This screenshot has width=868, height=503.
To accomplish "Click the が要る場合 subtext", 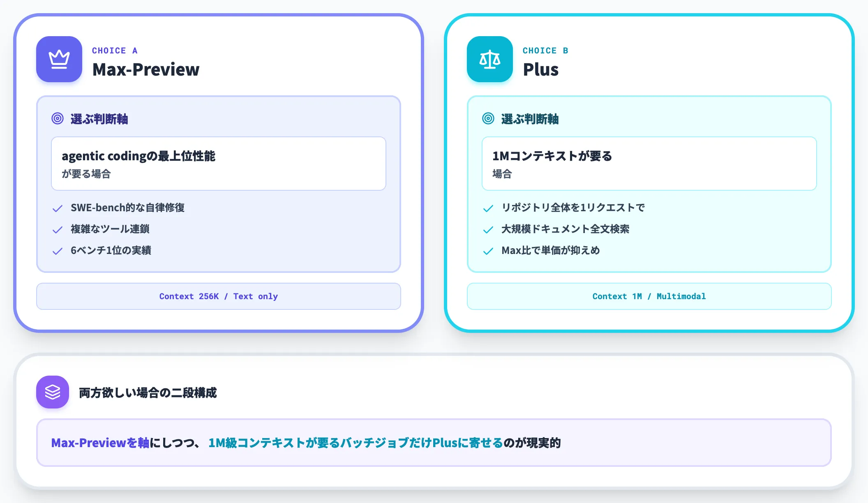I will 86,174.
